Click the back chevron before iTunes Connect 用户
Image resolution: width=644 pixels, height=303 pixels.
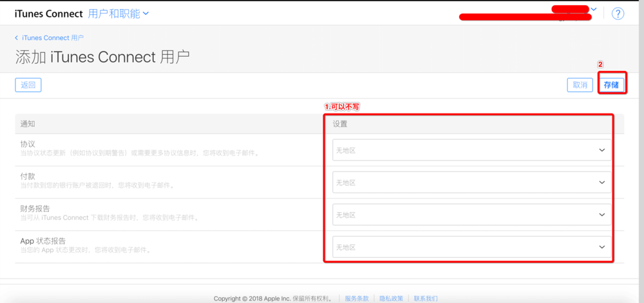pyautogui.click(x=17, y=37)
